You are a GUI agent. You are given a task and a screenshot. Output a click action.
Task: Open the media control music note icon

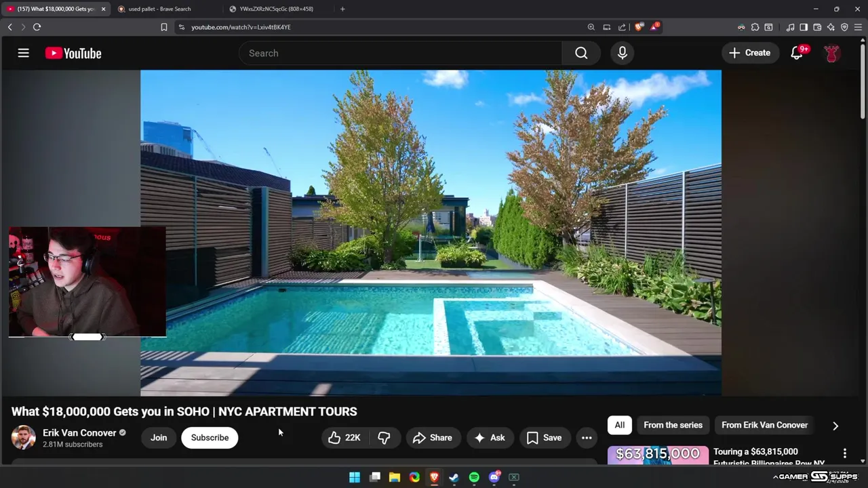pyautogui.click(x=790, y=27)
